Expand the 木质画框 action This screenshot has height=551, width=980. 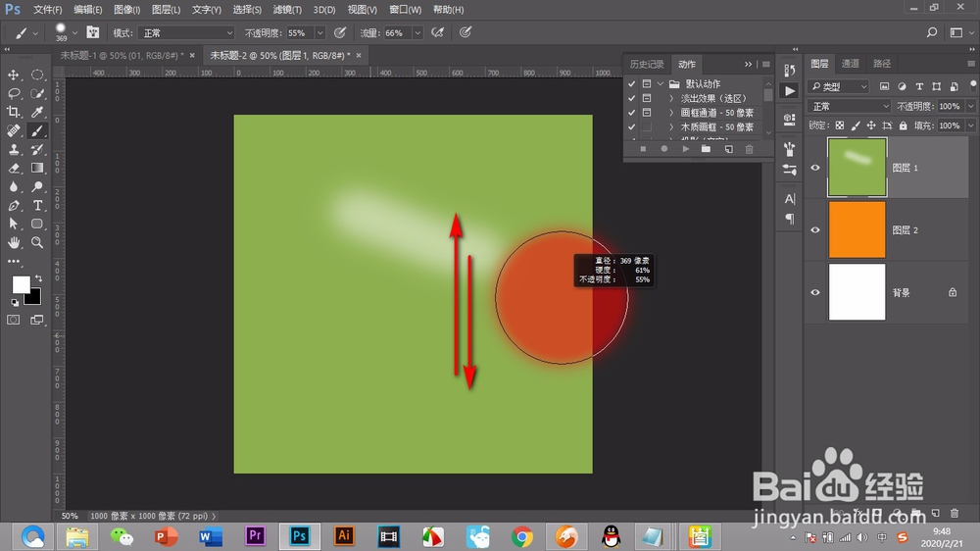671,126
